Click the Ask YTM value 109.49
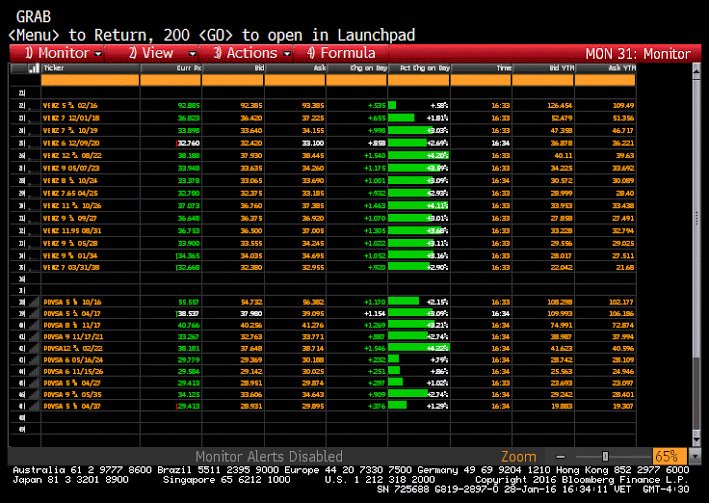The width and height of the screenshot is (709, 503). (624, 105)
